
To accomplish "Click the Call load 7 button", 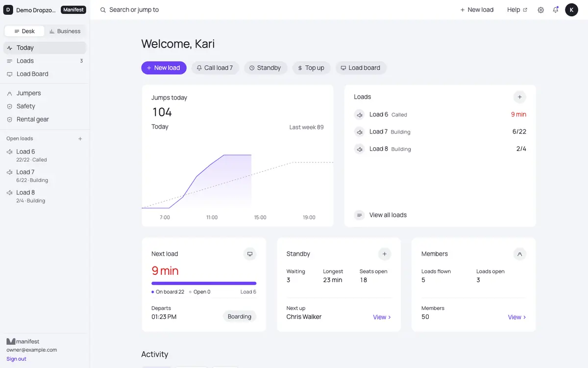I will coord(215,68).
